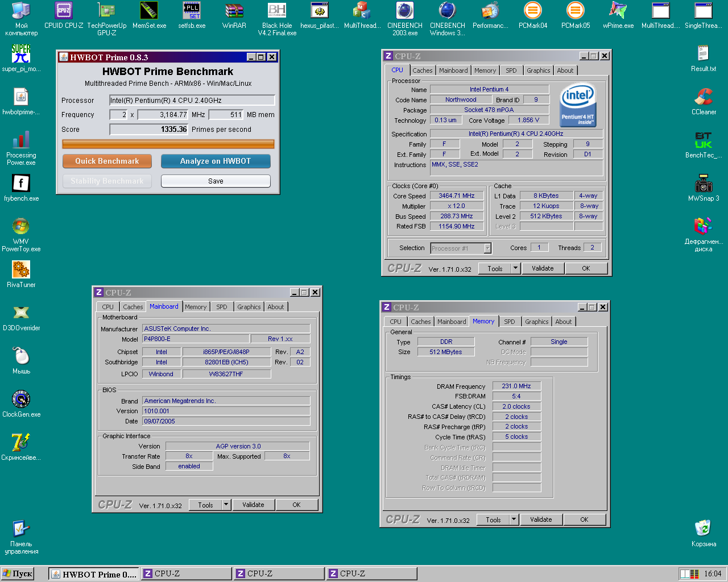Open CINEBENCH Windows 3 icon
This screenshot has width=728, height=582.
[448, 19]
